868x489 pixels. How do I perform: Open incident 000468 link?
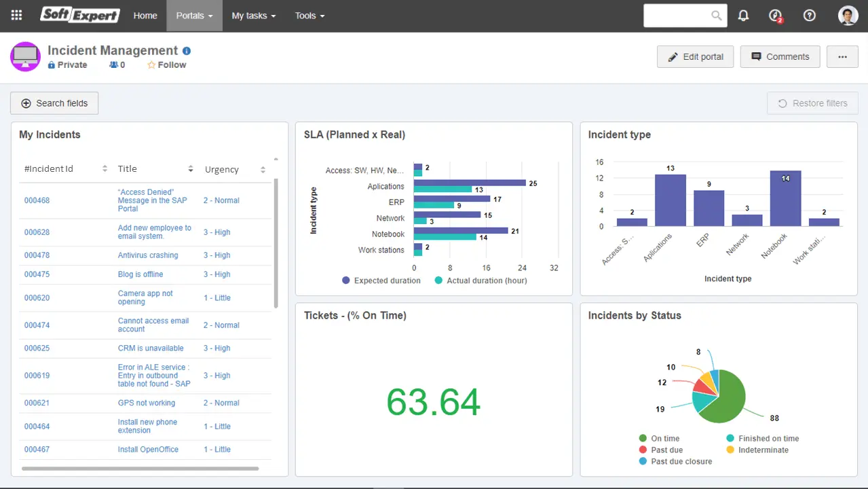coord(37,200)
